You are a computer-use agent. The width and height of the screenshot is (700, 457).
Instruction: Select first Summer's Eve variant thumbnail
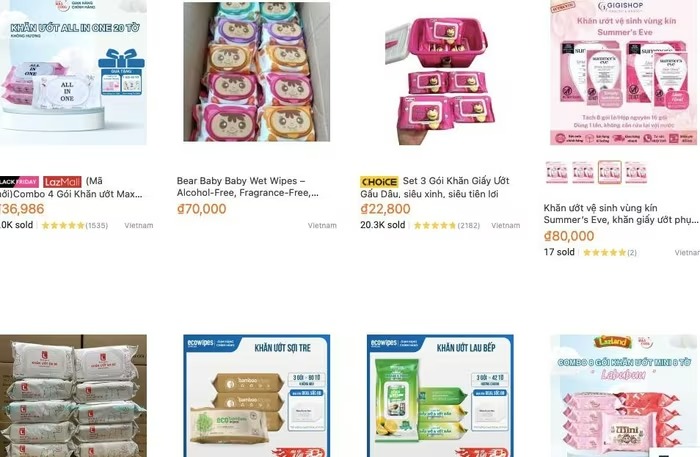tap(557, 172)
